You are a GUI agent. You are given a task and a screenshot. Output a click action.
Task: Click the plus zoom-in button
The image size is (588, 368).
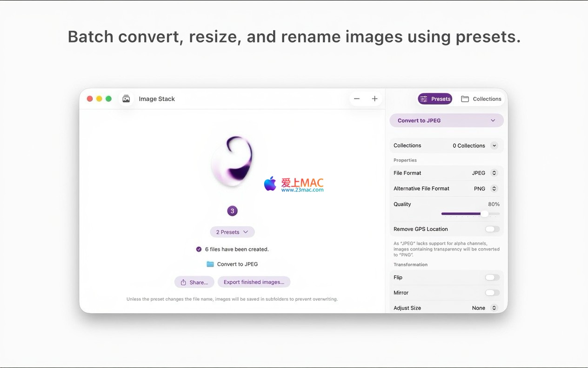pyautogui.click(x=374, y=99)
